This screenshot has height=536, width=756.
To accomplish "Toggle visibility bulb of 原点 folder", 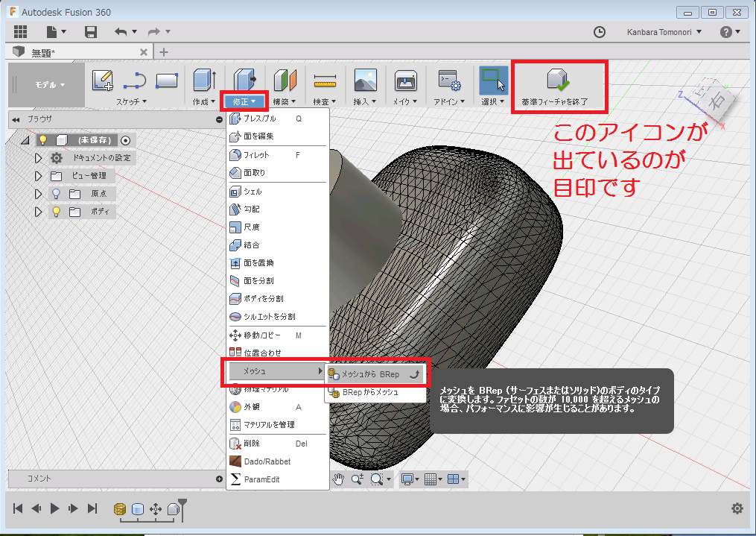I will point(57,194).
